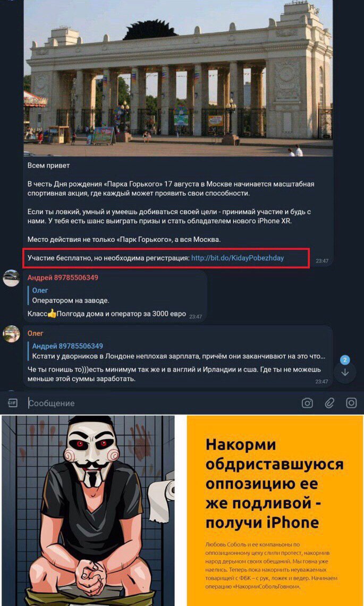The image size is (364, 606).
Task: Tap the rounded square camera icon at far right
Action: [351, 403]
